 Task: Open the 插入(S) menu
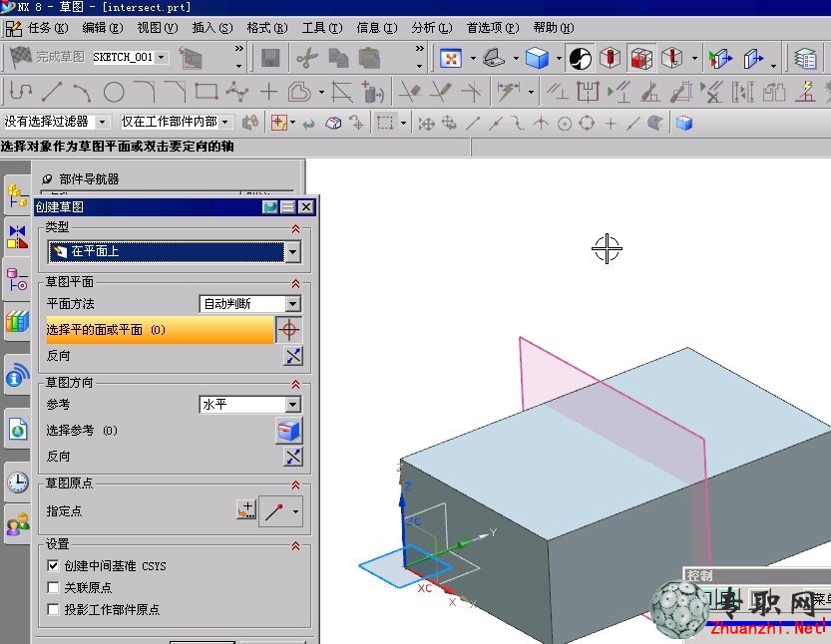pyautogui.click(x=212, y=28)
